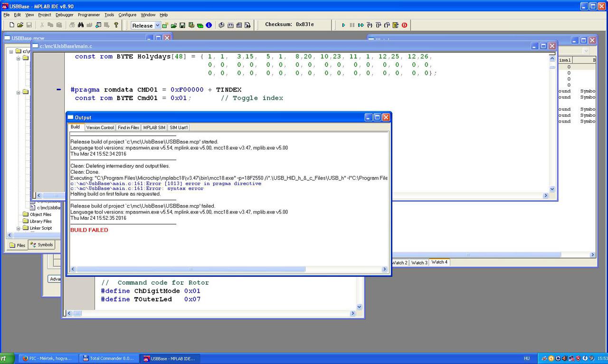Switch to the Symbols tab in project window
Image resolution: width=608 pixels, height=364 pixels.
pos(42,245)
